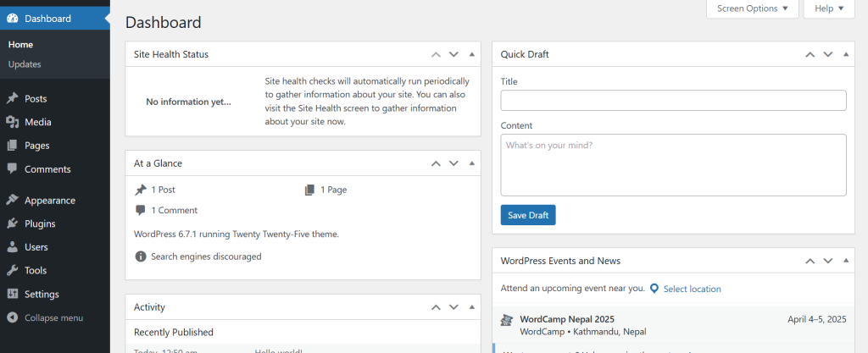Click the Appearance paintbrush icon

tap(12, 201)
